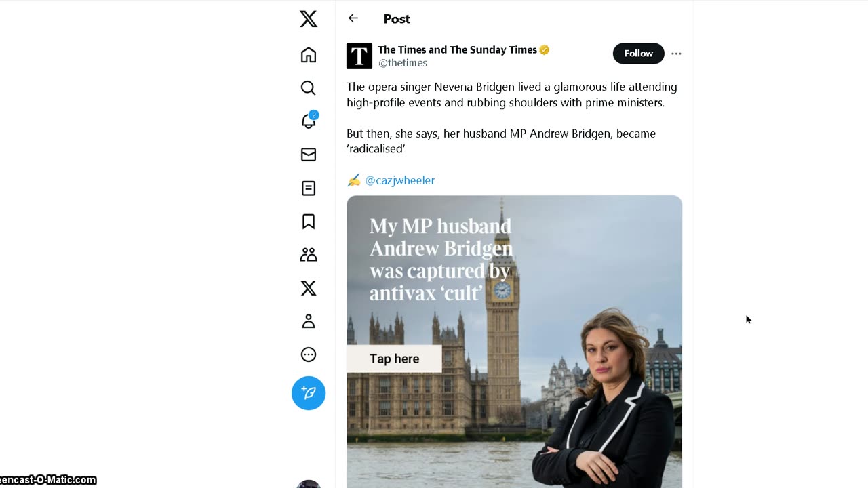Follow The Times and The Sunday Times
Screen dimensions: 868x488
[x=638, y=54]
